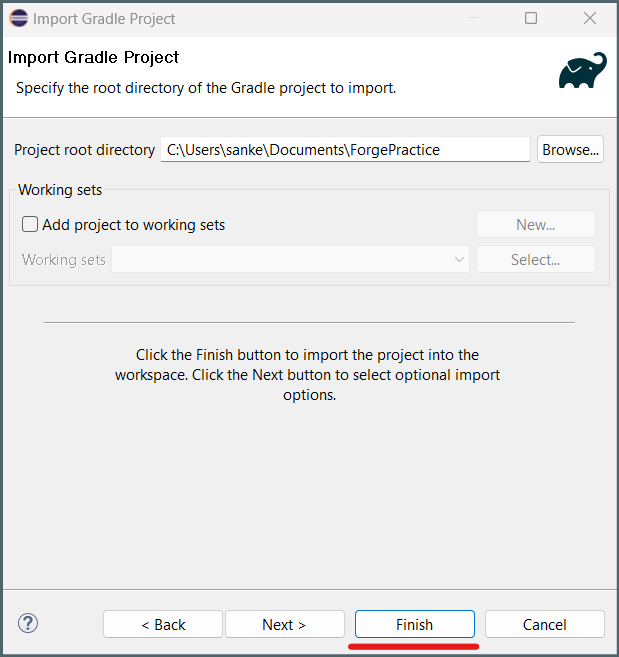Screen dimensions: 619x657
Task: Go to the Next > wizard page
Action: pos(285,624)
